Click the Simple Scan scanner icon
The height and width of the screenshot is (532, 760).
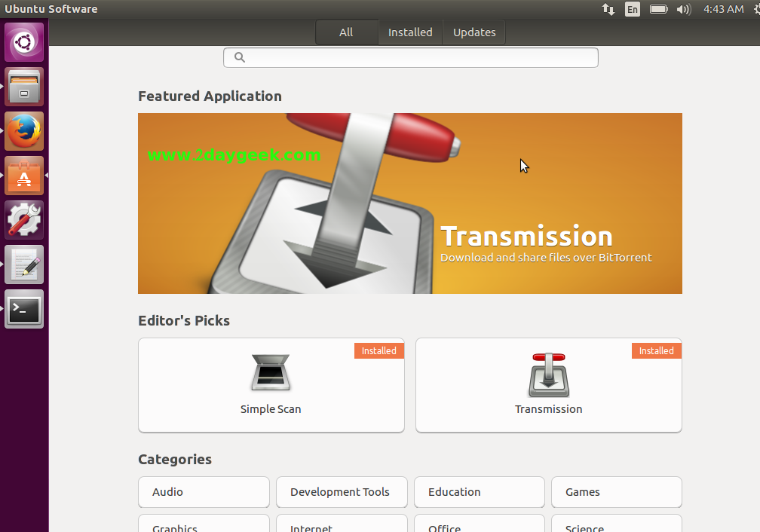pyautogui.click(x=271, y=372)
